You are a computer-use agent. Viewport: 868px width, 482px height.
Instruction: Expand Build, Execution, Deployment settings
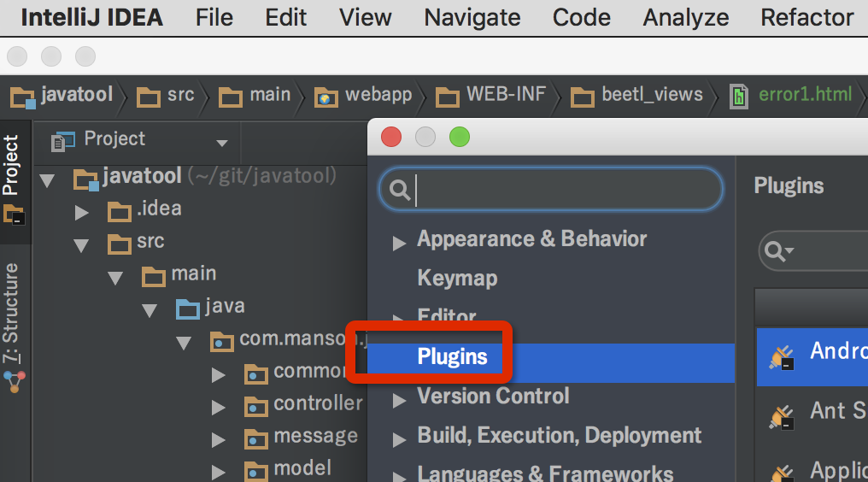tap(399, 440)
